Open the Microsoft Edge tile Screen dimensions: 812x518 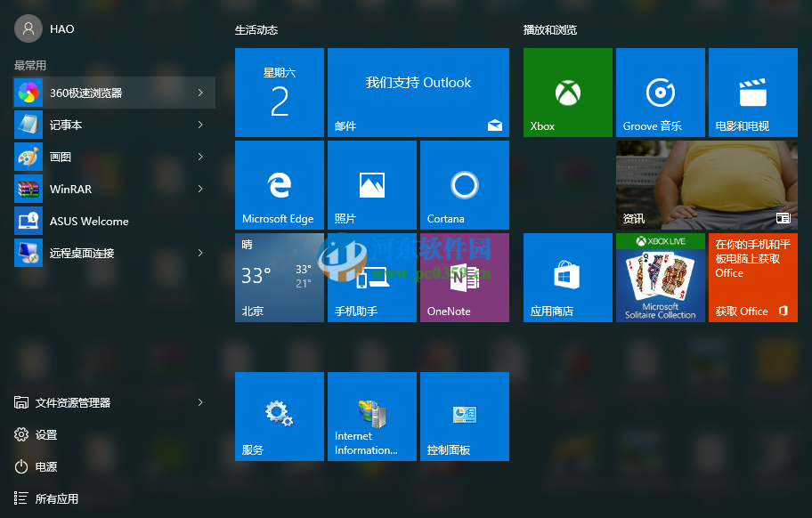coord(279,184)
